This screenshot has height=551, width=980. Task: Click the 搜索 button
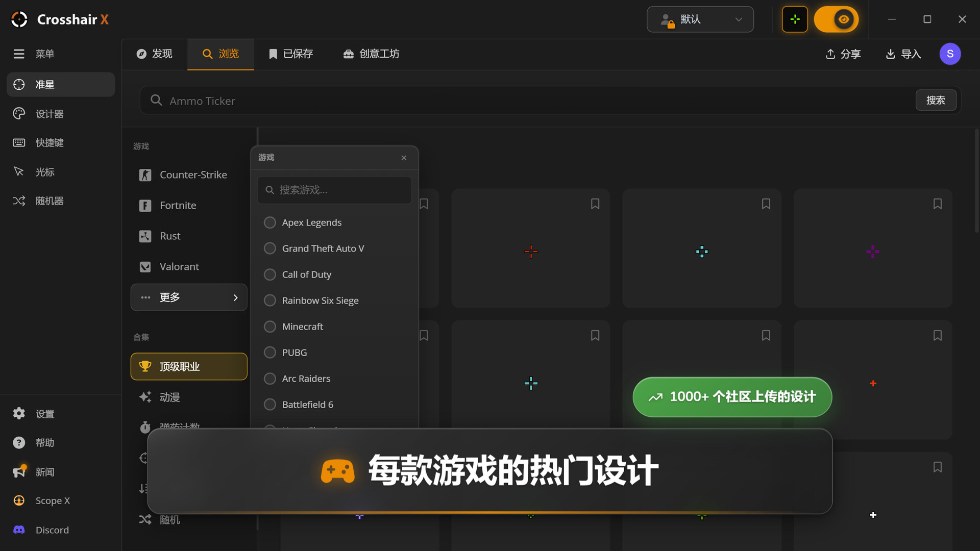(x=936, y=101)
